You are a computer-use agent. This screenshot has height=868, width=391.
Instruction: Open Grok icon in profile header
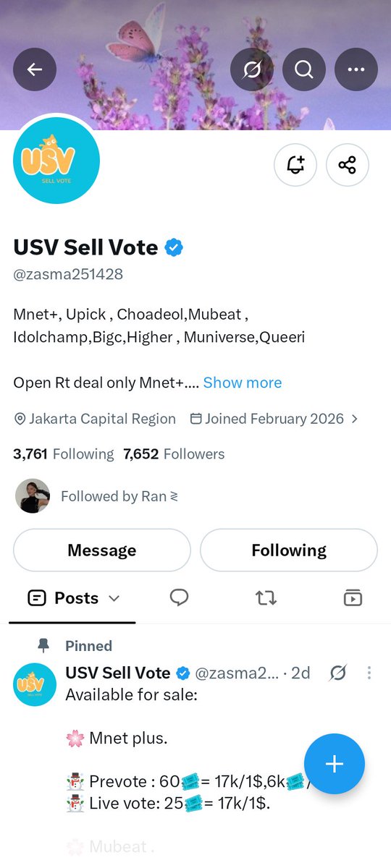click(252, 69)
